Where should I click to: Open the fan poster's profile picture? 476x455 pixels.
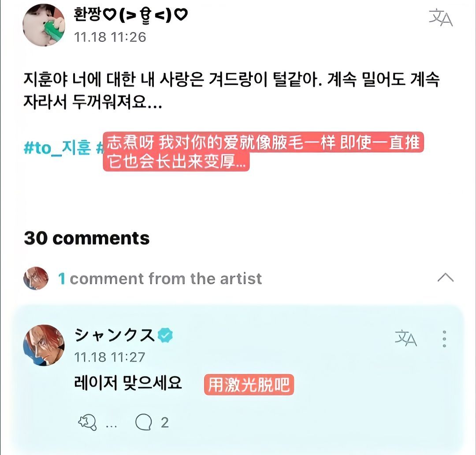[44, 25]
